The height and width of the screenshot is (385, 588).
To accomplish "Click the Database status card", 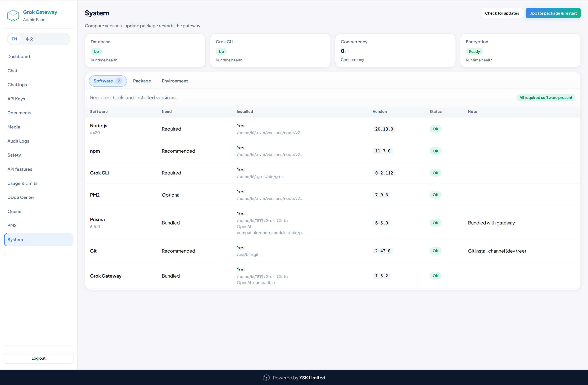I will point(145,51).
